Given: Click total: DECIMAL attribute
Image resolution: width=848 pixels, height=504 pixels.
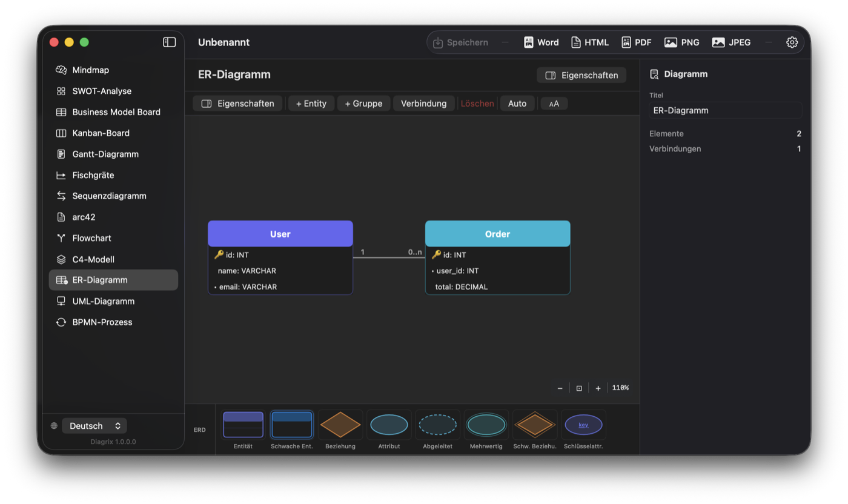Looking at the screenshot, I should point(497,287).
